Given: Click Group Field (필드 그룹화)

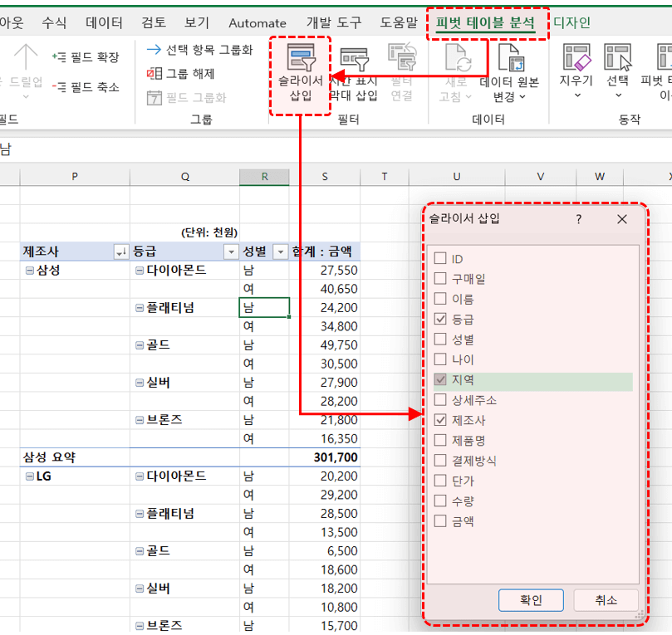Looking at the screenshot, I should click(186, 98).
